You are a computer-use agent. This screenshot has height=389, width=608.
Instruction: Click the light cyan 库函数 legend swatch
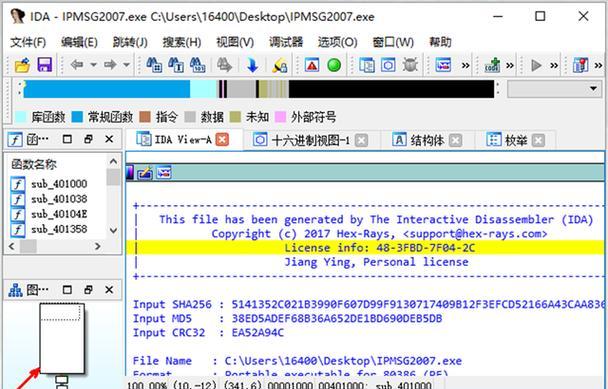pyautogui.click(x=21, y=117)
